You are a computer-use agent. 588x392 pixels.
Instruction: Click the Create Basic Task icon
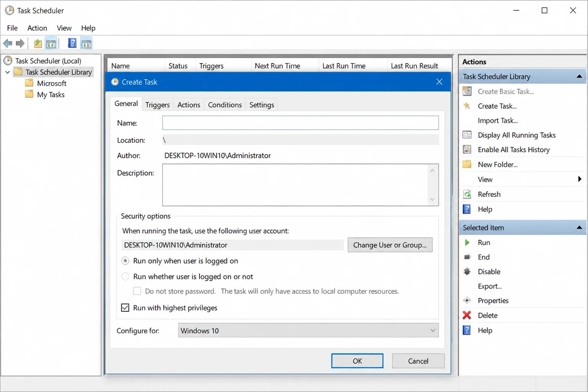tap(467, 91)
